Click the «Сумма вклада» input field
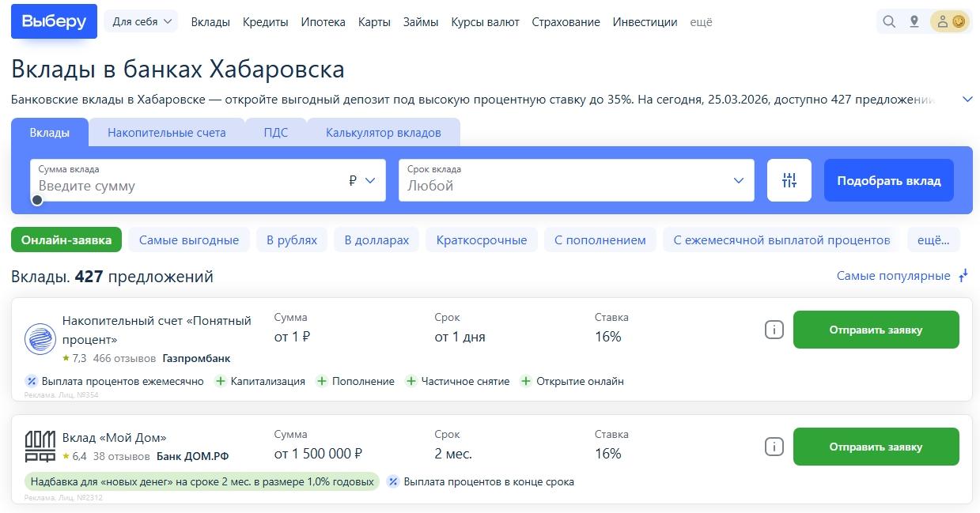Viewport: 980px width, 513px height. pyautogui.click(x=190, y=187)
